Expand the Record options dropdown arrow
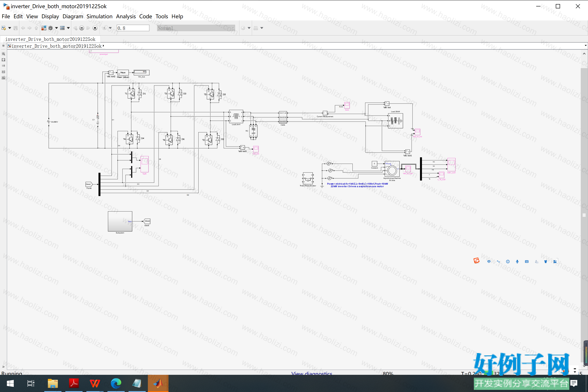 click(x=110, y=28)
